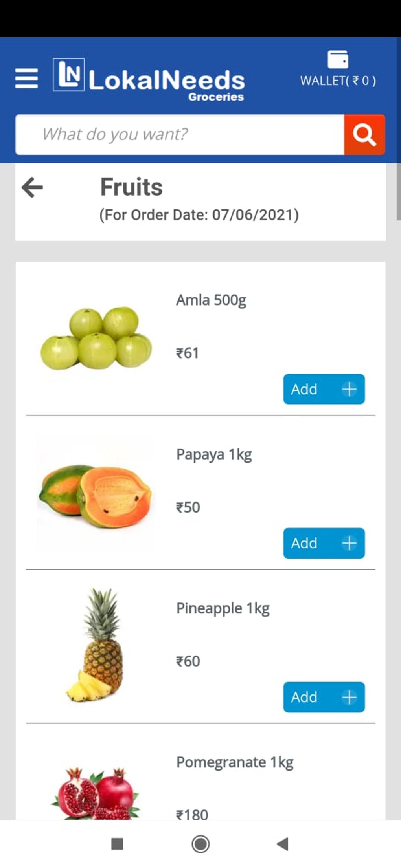Add Amla 500g to cart
The width and height of the screenshot is (401, 868).
(324, 389)
